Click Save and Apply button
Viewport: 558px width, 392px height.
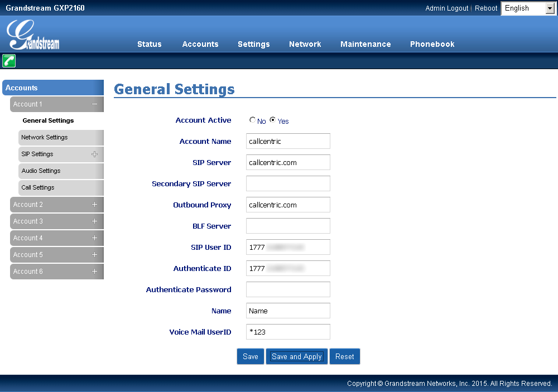(x=297, y=356)
